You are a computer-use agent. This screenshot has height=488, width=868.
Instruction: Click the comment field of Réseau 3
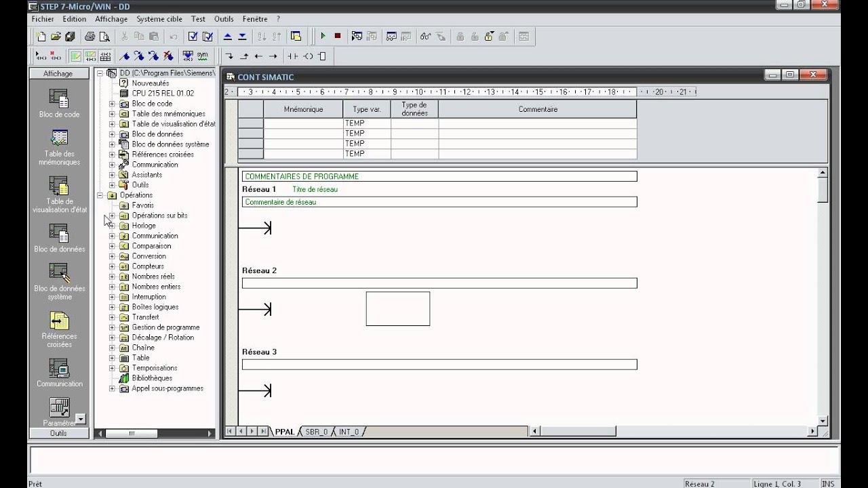[439, 365]
